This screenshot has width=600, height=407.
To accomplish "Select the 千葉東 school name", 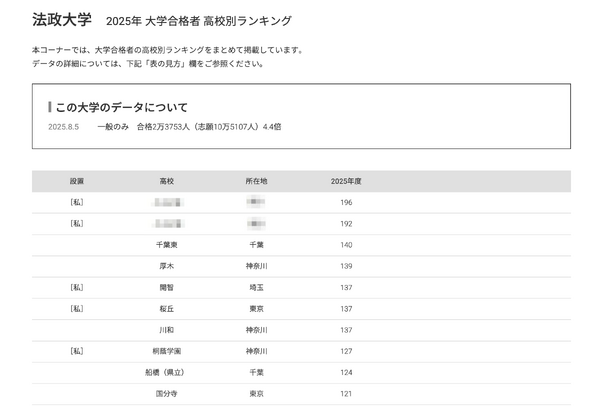I will (x=167, y=245).
